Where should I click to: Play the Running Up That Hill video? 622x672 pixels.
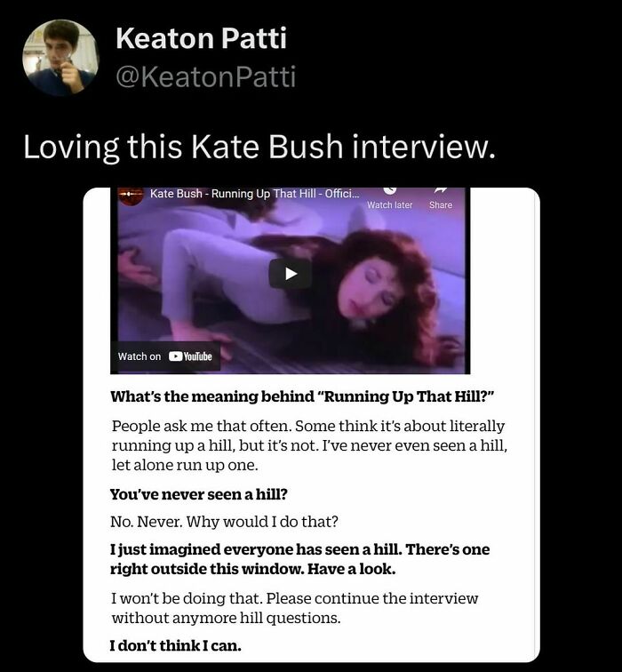(x=291, y=274)
